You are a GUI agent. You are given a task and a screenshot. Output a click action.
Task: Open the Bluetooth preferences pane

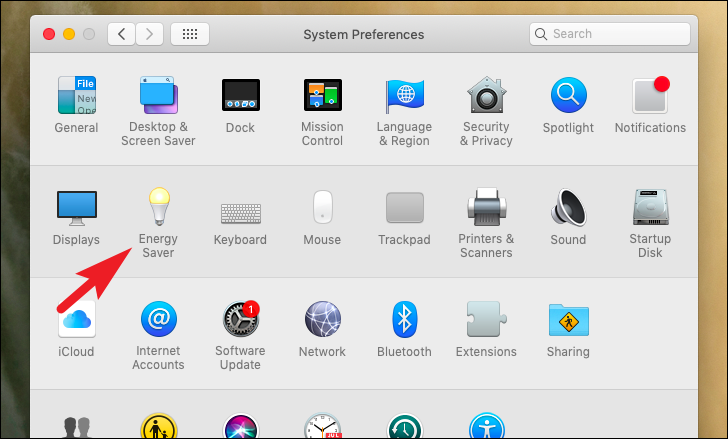(404, 319)
